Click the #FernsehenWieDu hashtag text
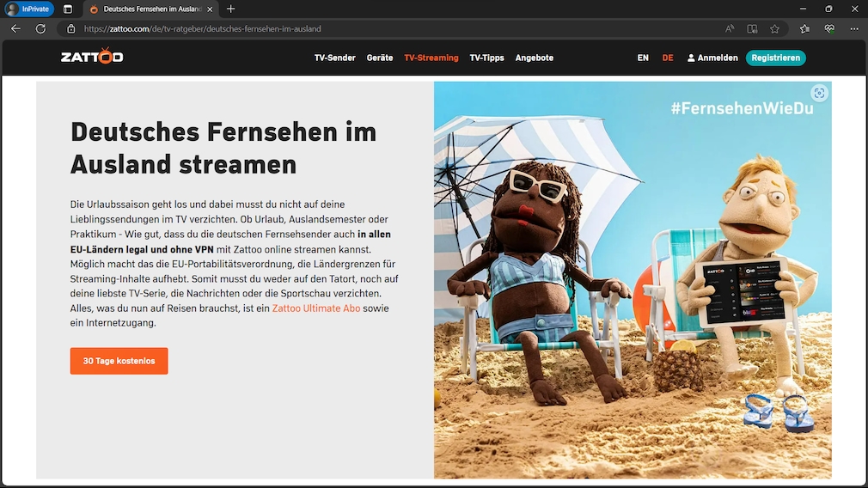This screenshot has width=868, height=488. (742, 108)
